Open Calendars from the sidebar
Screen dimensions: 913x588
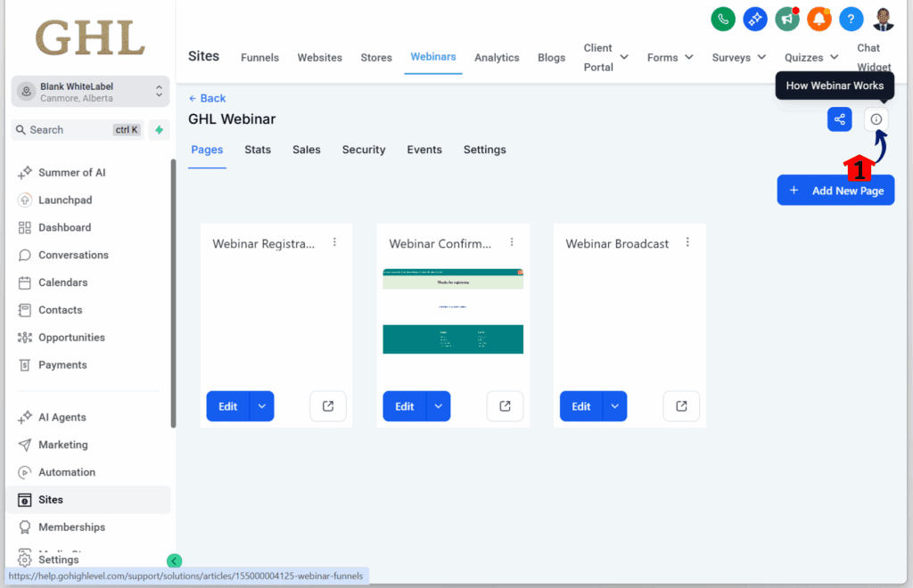(62, 282)
